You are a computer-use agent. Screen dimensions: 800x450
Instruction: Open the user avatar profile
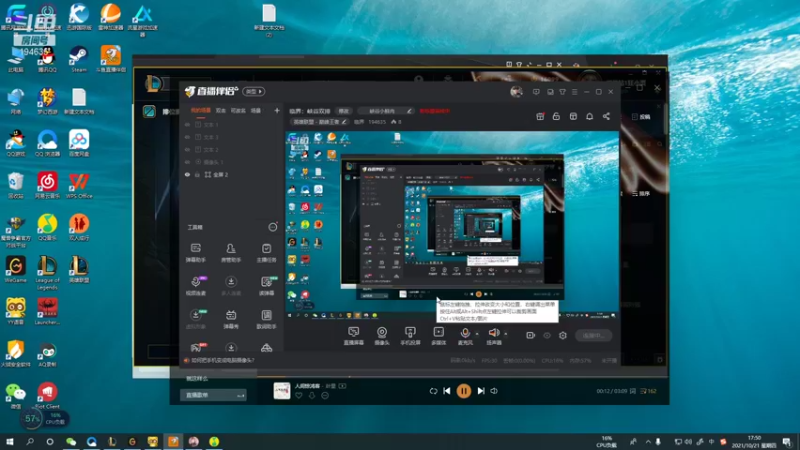click(516, 91)
